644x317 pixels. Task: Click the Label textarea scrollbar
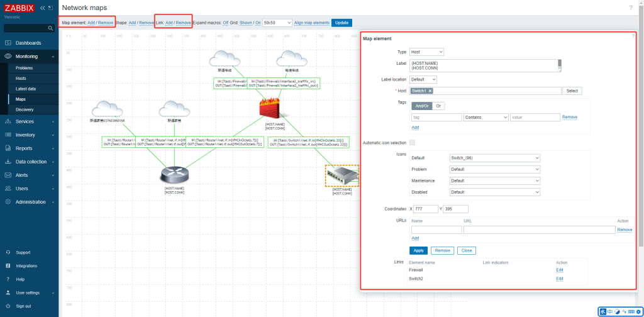559,65
